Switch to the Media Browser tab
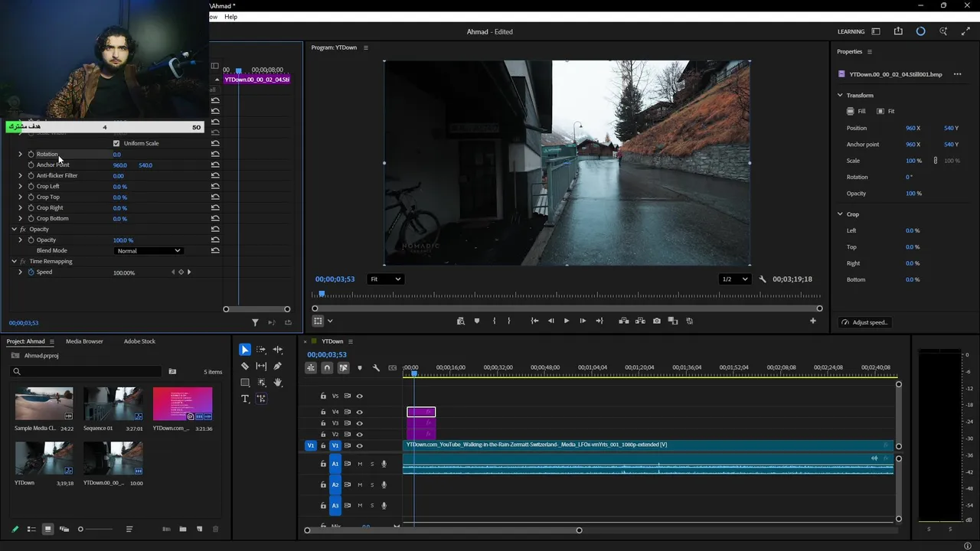Image resolution: width=980 pixels, height=551 pixels. click(84, 341)
